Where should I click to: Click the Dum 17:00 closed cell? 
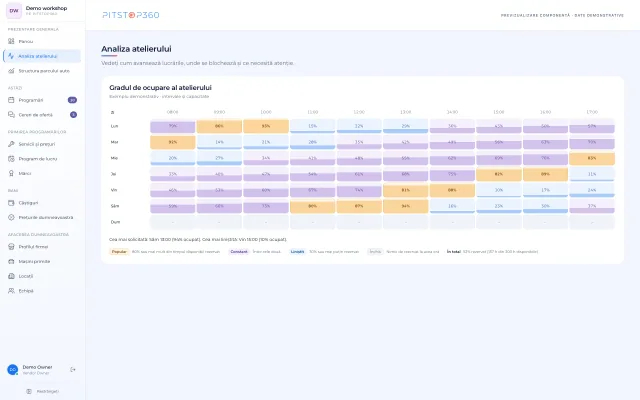coord(592,222)
